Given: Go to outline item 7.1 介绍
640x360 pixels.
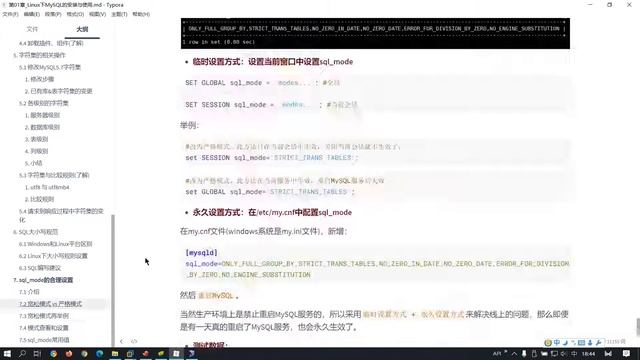Looking at the screenshot, I should click(29, 292).
